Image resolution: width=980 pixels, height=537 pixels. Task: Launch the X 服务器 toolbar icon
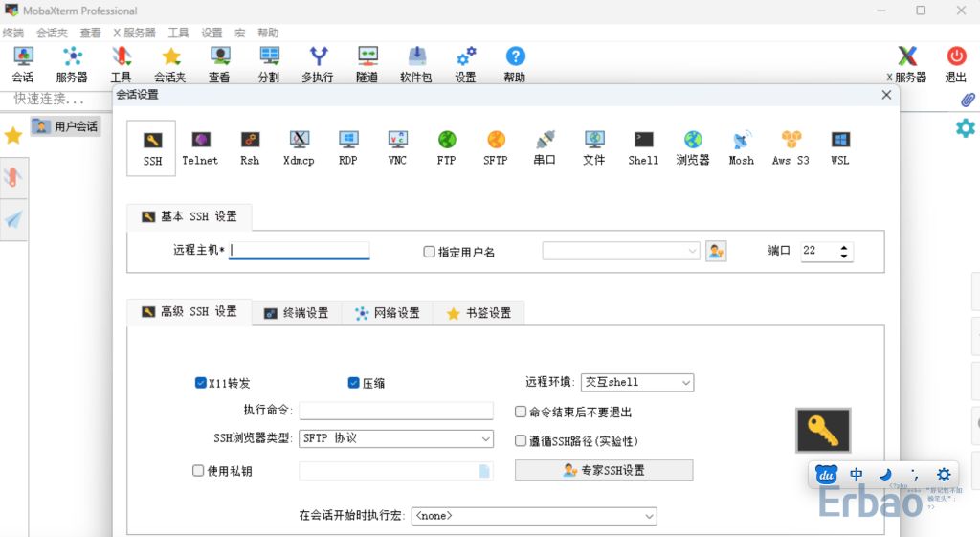[x=907, y=64]
